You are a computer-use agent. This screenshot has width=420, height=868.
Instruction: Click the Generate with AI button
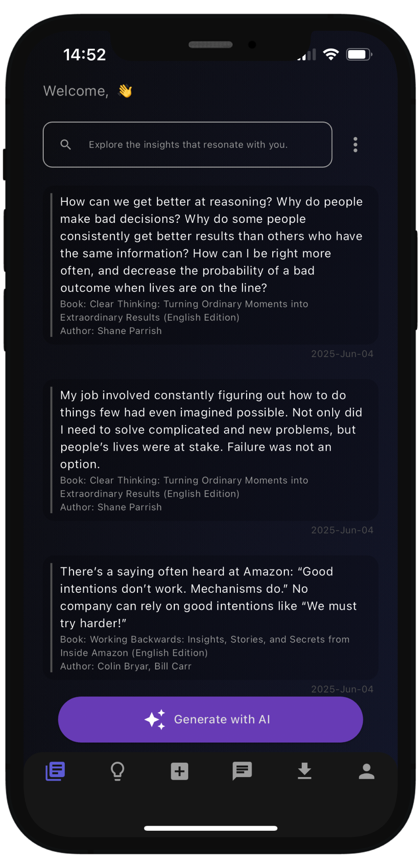pyautogui.click(x=222, y=719)
